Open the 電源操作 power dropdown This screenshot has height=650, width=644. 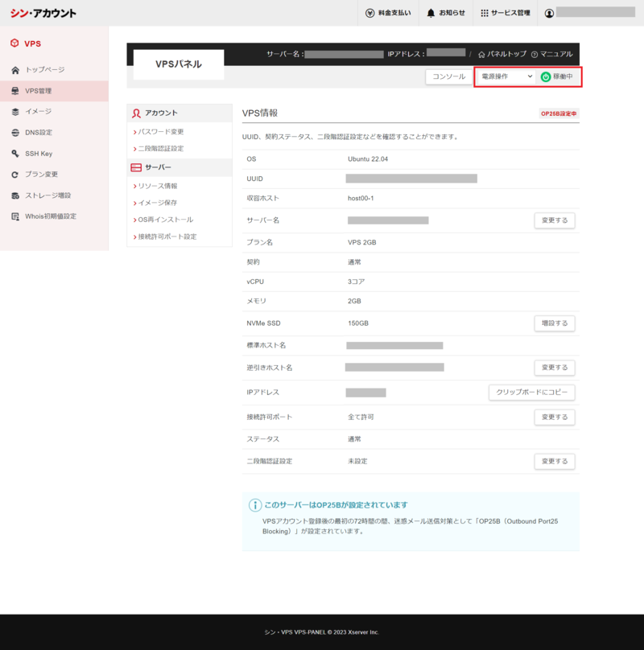(506, 76)
